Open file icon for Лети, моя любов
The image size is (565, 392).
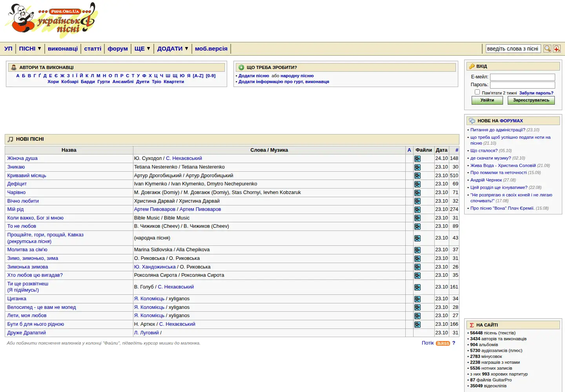(x=417, y=316)
